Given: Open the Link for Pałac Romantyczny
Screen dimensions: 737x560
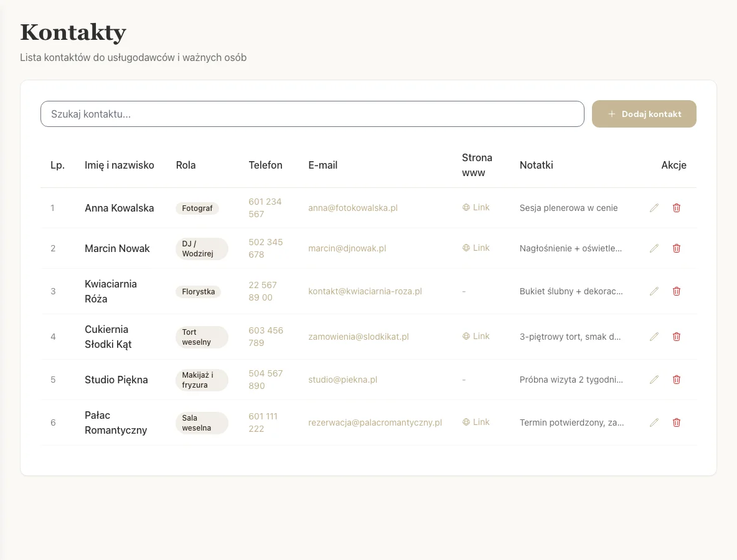Looking at the screenshot, I should click(x=476, y=422).
